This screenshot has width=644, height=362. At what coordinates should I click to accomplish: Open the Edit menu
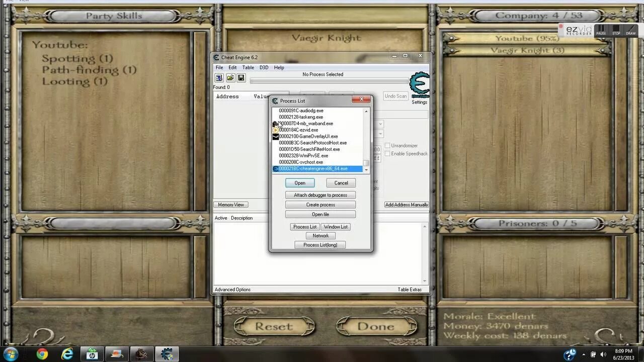point(232,67)
